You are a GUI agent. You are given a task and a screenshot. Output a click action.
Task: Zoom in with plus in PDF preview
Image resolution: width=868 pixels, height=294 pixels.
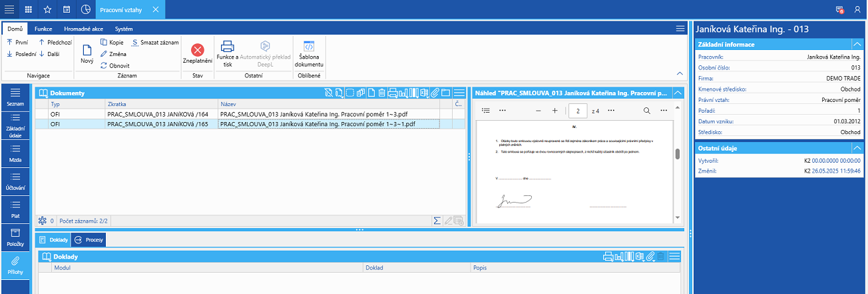tap(554, 110)
